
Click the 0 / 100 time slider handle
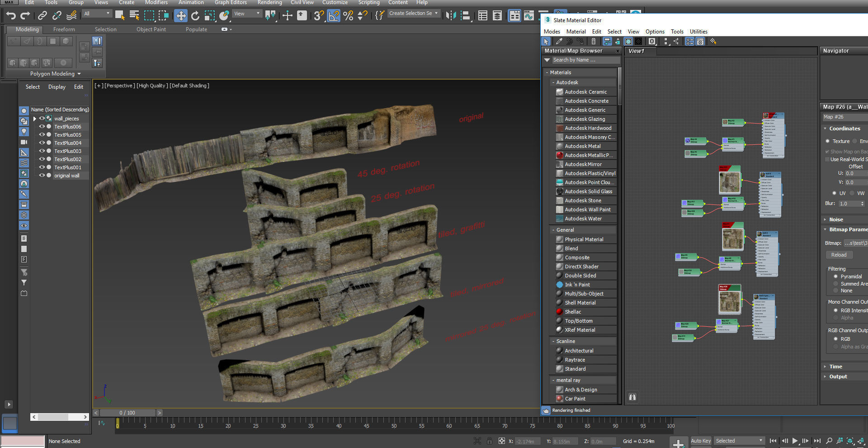coord(127,413)
